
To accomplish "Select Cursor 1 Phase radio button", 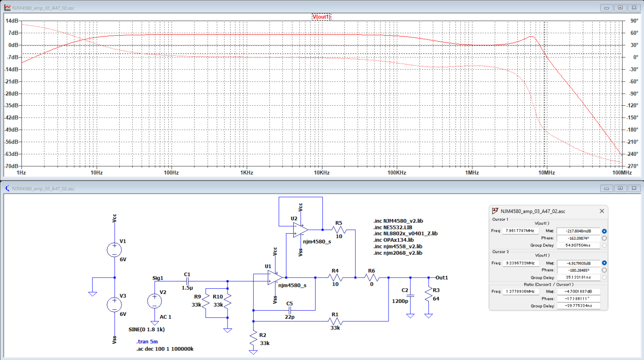I will 604,238.
